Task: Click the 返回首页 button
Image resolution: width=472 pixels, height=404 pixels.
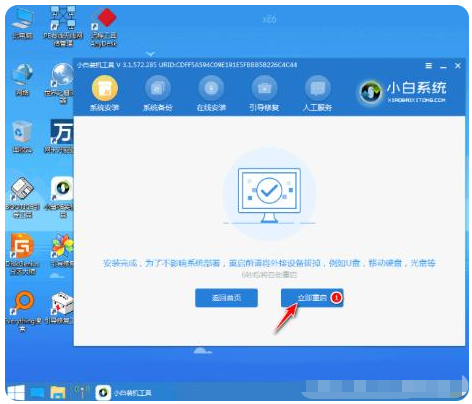Action: coord(226,298)
